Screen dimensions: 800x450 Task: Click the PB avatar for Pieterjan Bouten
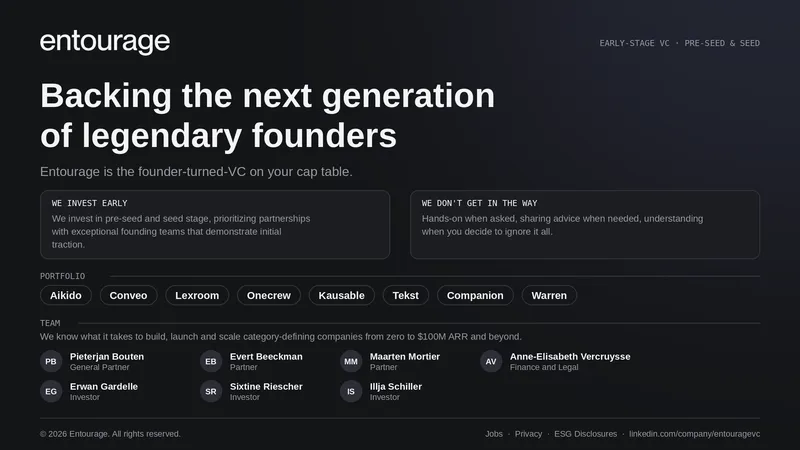[x=51, y=361]
